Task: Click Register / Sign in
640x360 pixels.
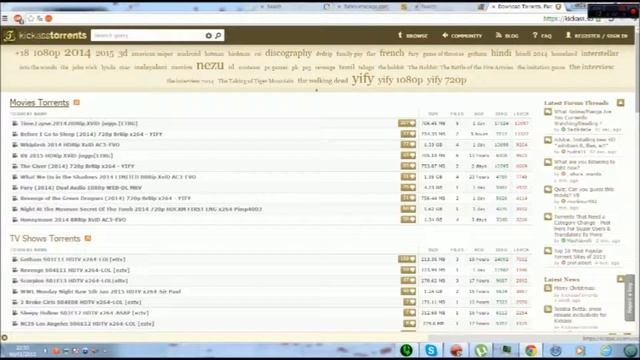Action: [x=597, y=36]
